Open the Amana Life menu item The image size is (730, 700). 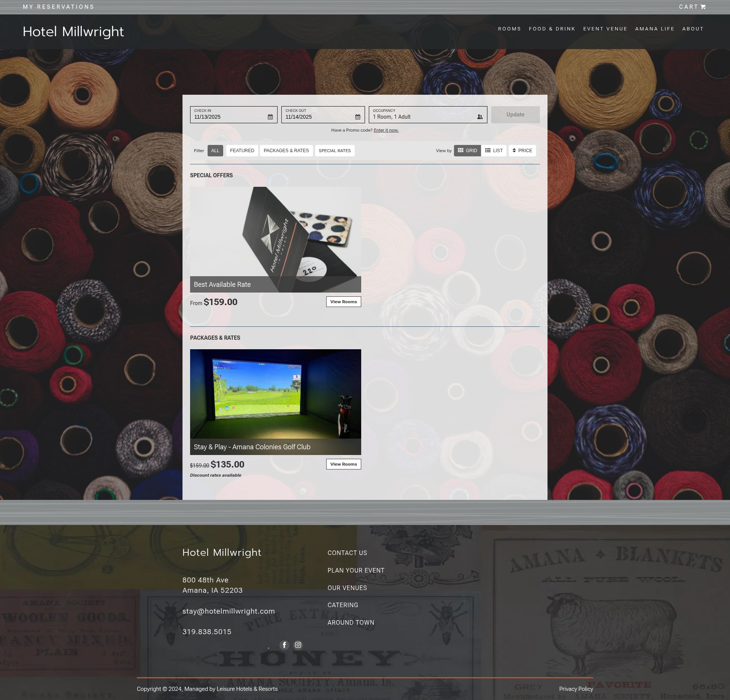[655, 29]
